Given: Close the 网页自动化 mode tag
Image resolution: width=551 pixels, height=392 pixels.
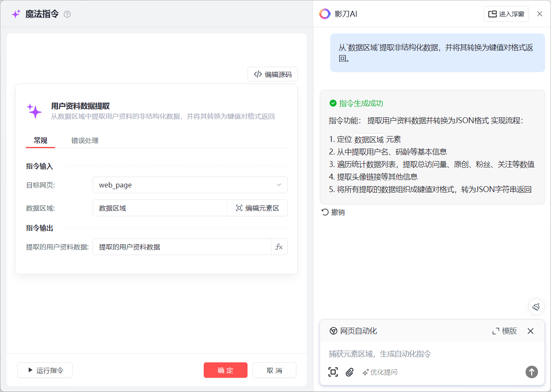Looking at the screenshot, I should pyautogui.click(x=531, y=331).
